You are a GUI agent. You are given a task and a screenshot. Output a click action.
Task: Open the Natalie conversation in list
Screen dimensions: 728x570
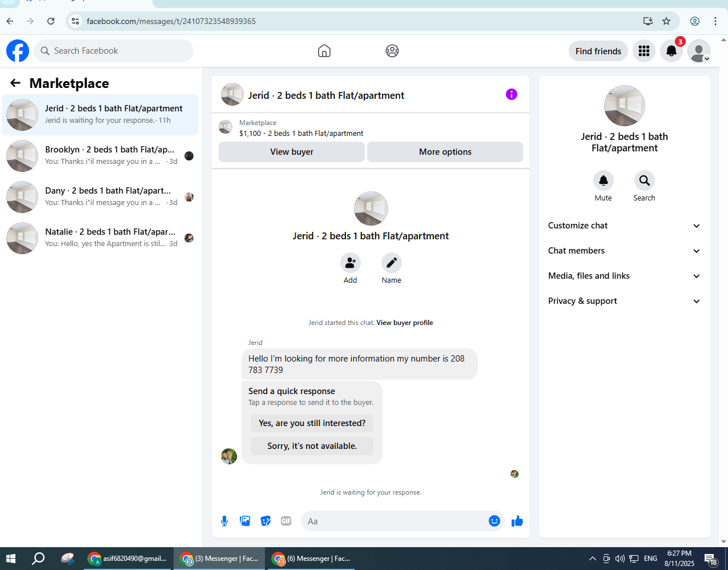[100, 238]
